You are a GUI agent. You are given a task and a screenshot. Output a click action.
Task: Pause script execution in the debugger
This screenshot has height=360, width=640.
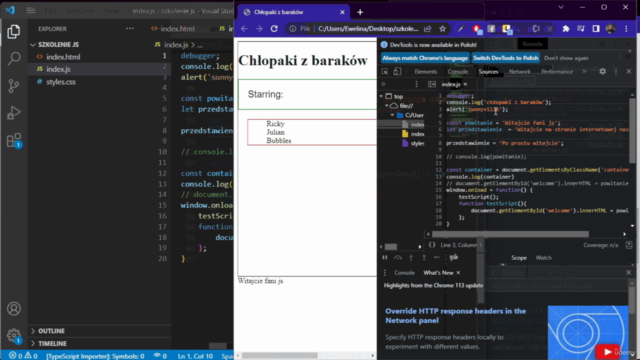384,258
